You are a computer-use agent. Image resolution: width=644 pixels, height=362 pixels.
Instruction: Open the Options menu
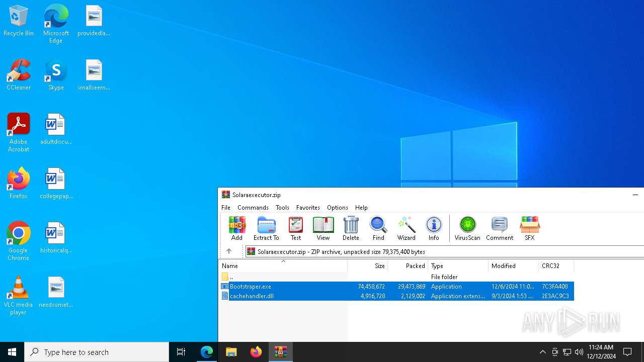point(338,208)
